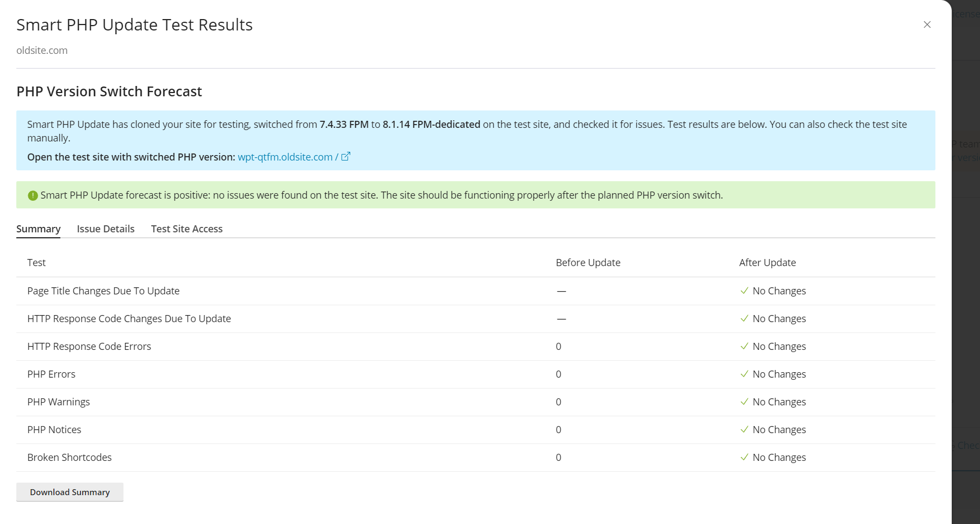Click the checkmark beside PHP Warnings result
Screen dimensions: 980x524
click(744, 402)
